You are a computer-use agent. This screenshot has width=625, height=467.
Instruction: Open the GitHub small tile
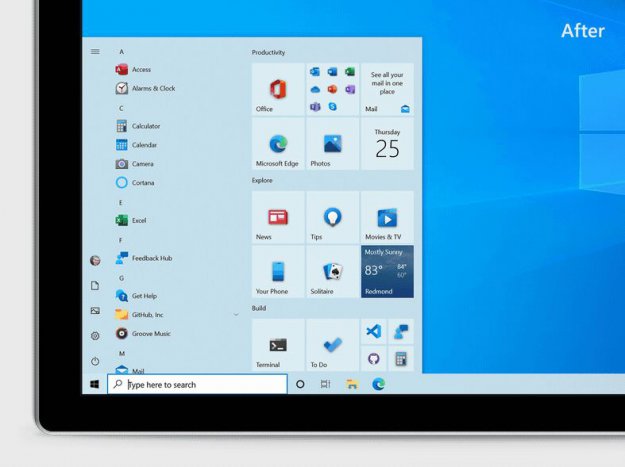(x=373, y=359)
